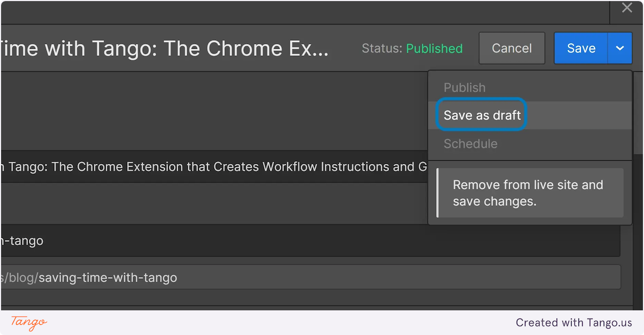Select Save as draft option

coord(530,115)
